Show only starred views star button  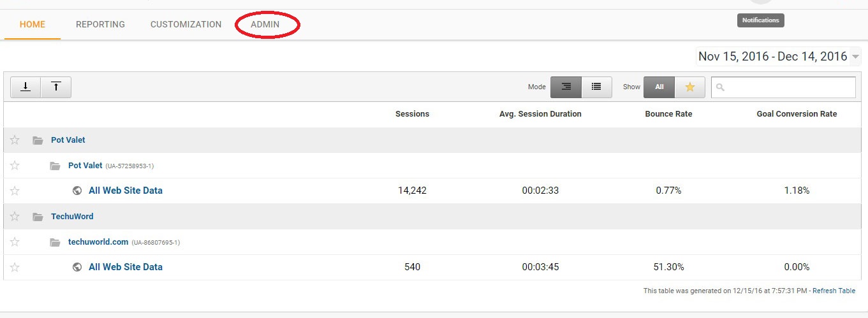pyautogui.click(x=690, y=87)
